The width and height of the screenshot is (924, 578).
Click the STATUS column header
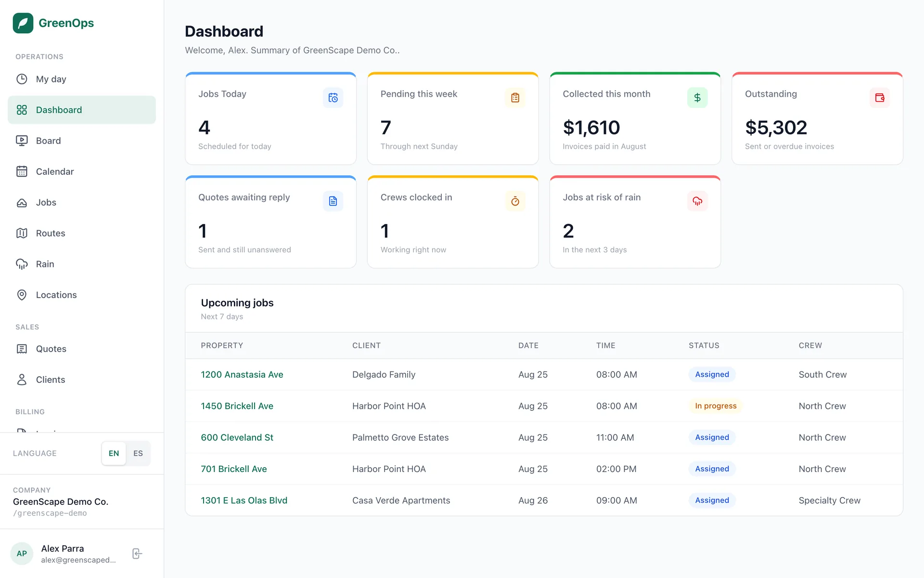(x=704, y=345)
